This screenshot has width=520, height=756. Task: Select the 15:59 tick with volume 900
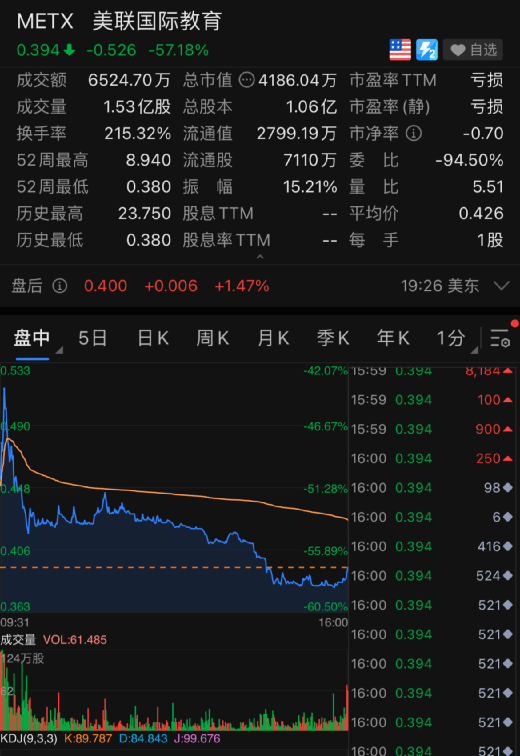(432, 429)
